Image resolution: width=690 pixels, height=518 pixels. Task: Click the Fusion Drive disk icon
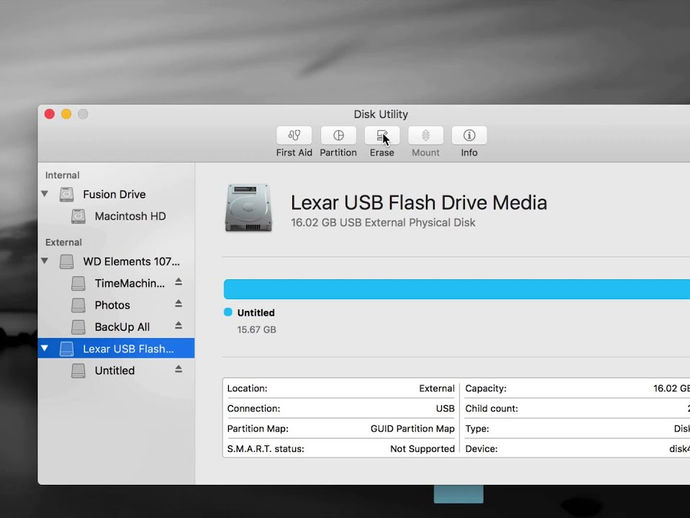66,195
